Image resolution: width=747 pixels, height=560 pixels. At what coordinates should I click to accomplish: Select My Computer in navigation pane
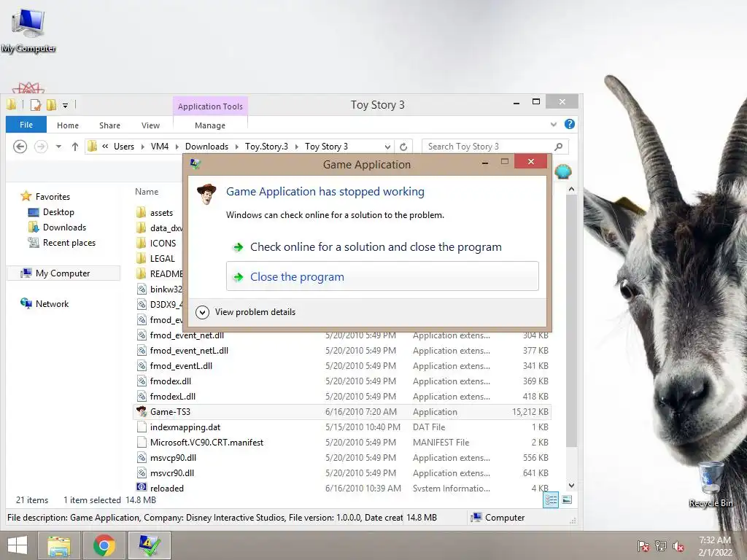(x=63, y=273)
